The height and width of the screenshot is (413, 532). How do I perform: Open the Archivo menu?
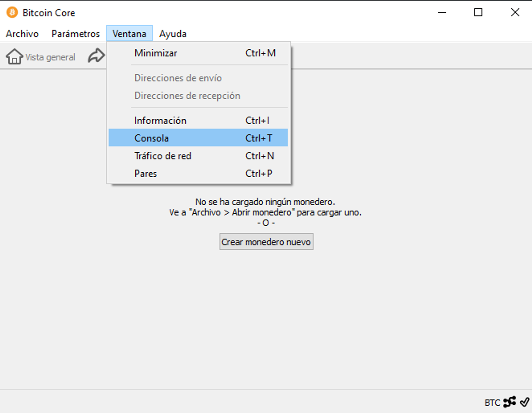tap(22, 34)
